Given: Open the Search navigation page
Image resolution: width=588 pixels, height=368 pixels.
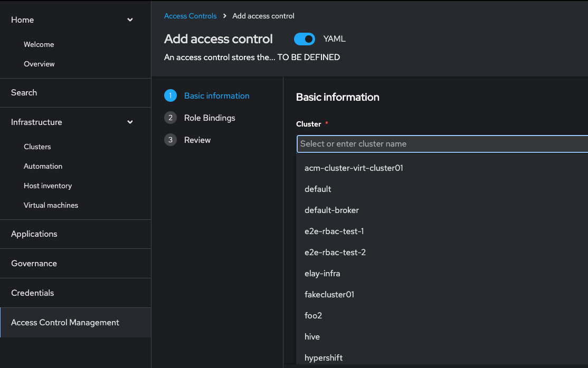Looking at the screenshot, I should click(24, 93).
